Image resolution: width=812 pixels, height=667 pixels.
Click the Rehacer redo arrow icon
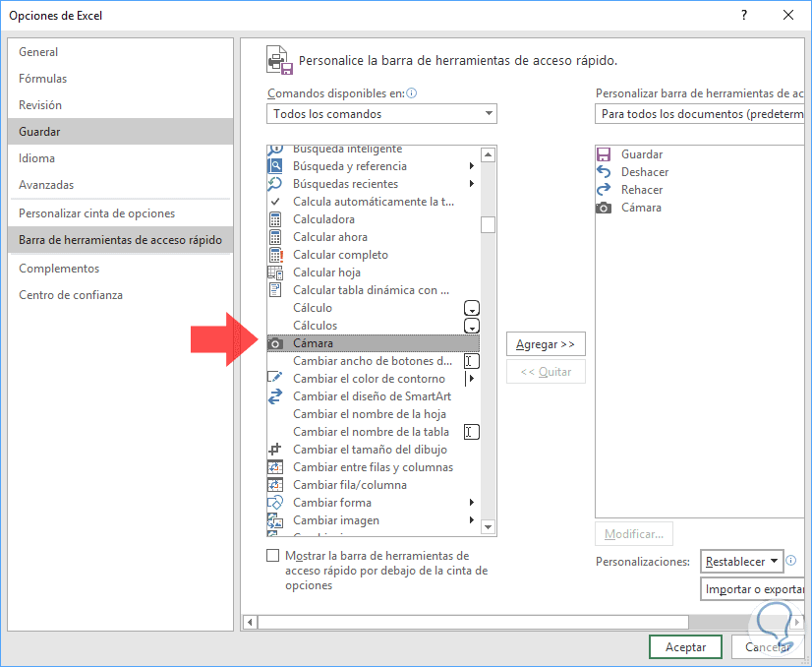[x=604, y=190]
